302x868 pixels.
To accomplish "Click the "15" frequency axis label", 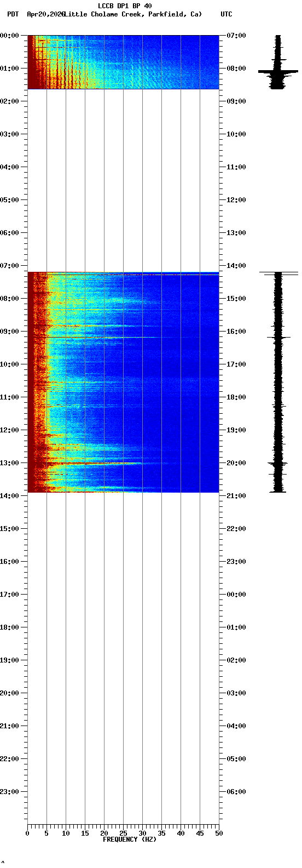I will coord(85,833).
